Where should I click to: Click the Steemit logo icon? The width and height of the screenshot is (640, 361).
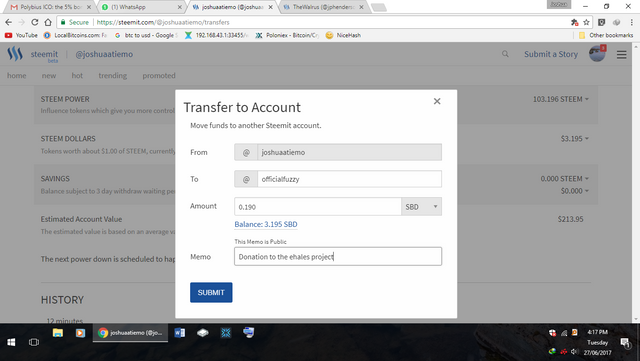point(15,54)
